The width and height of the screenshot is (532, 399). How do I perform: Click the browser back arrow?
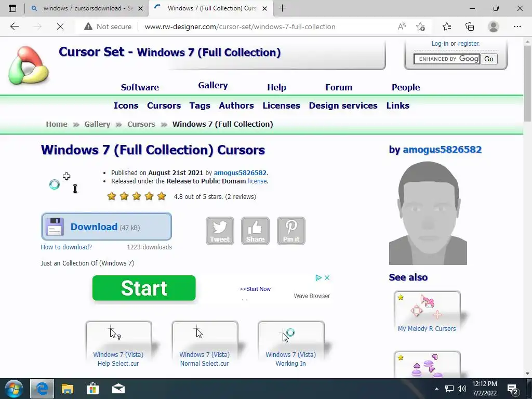tap(14, 26)
